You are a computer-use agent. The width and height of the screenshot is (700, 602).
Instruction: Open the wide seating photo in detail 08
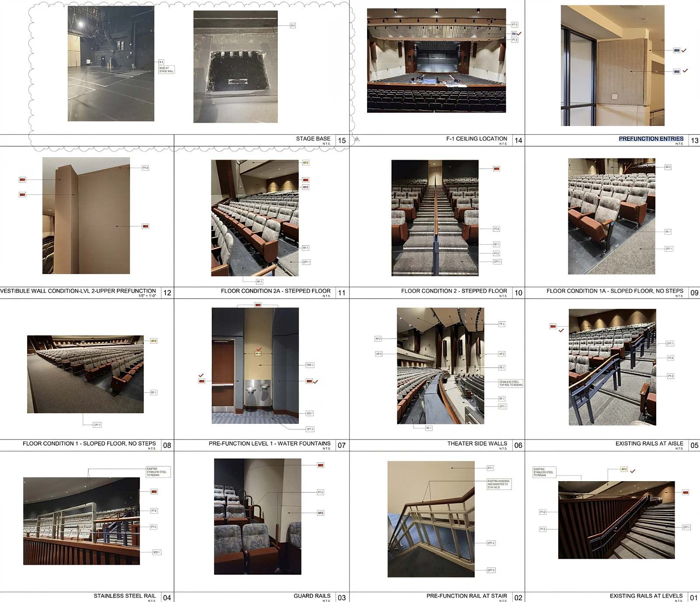coord(85,374)
